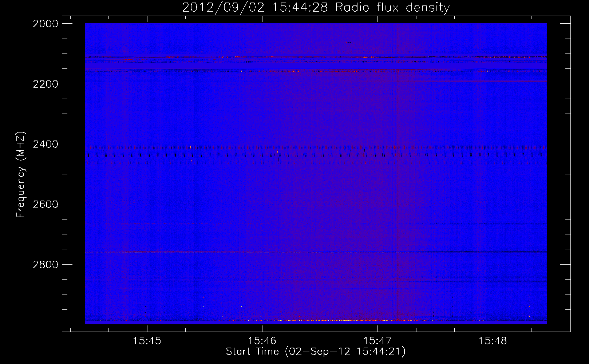Click the 2800 frequency tick label

tap(46, 265)
